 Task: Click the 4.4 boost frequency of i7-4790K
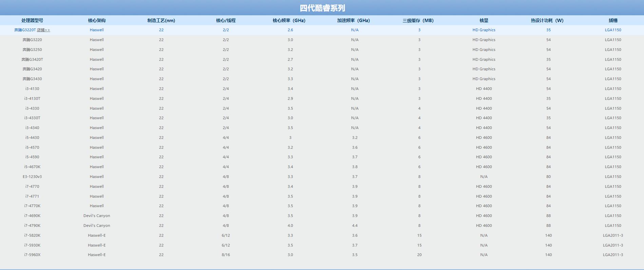coord(355,226)
